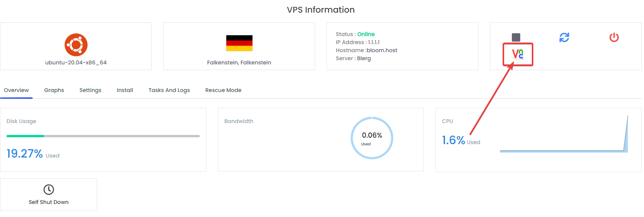Open the Tasks And Logs tab
Screen dimensions: 644x217
tap(169, 90)
